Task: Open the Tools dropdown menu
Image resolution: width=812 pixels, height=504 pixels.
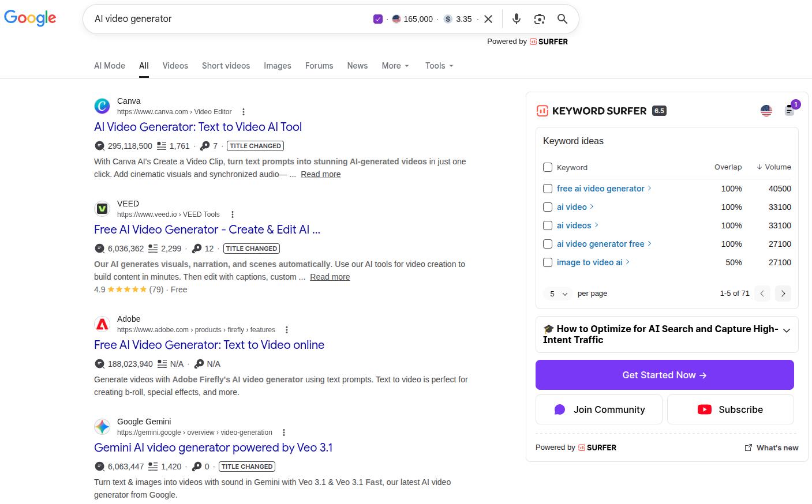Action: (439, 66)
